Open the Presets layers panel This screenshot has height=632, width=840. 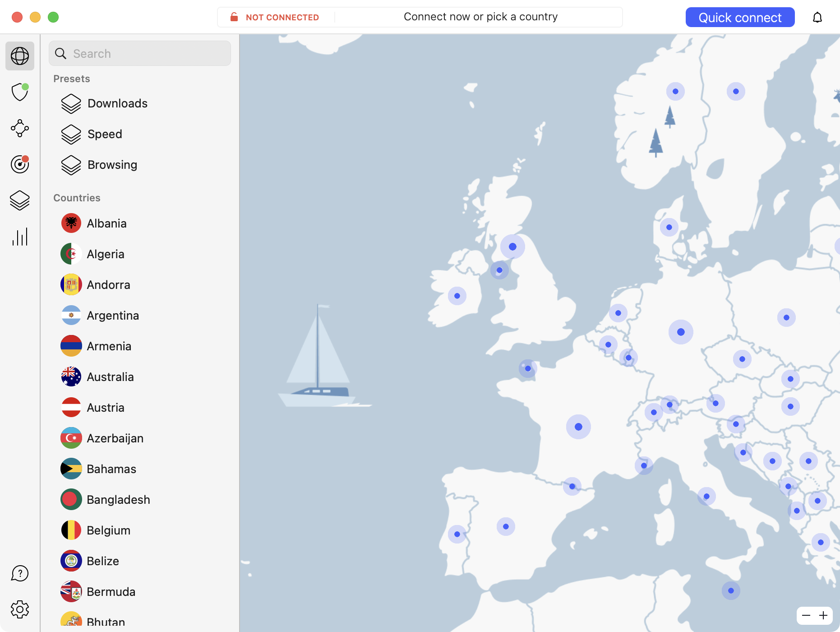(20, 200)
